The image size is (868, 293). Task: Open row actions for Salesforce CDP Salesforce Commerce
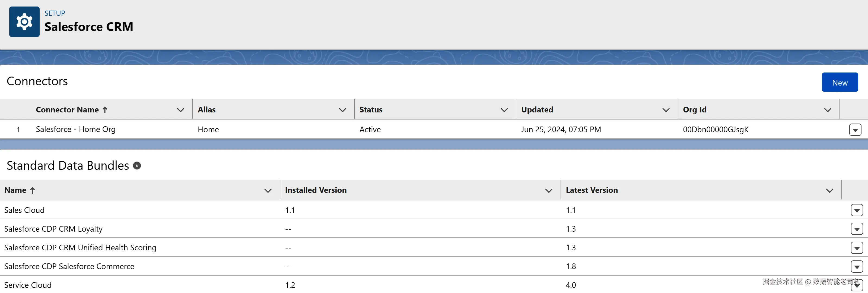(857, 267)
